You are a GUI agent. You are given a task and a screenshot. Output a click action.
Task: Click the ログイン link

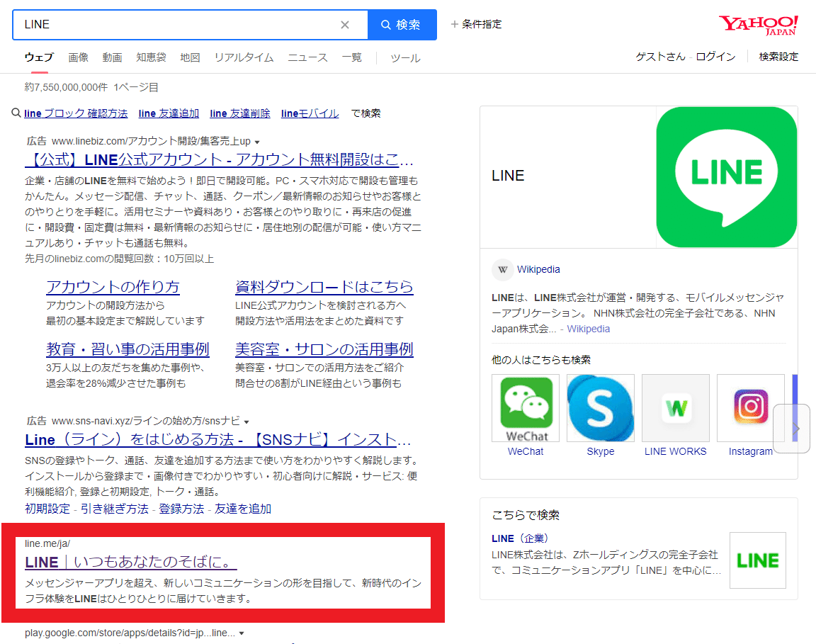[716, 57]
